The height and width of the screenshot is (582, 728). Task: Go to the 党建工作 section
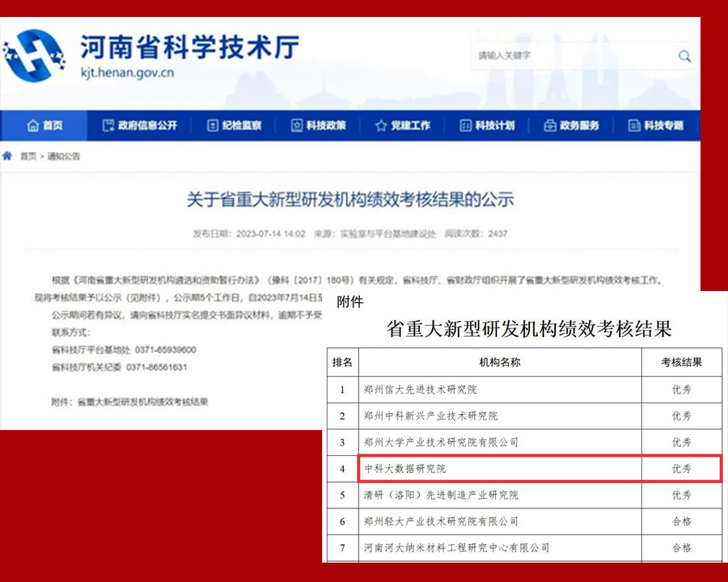click(403, 125)
